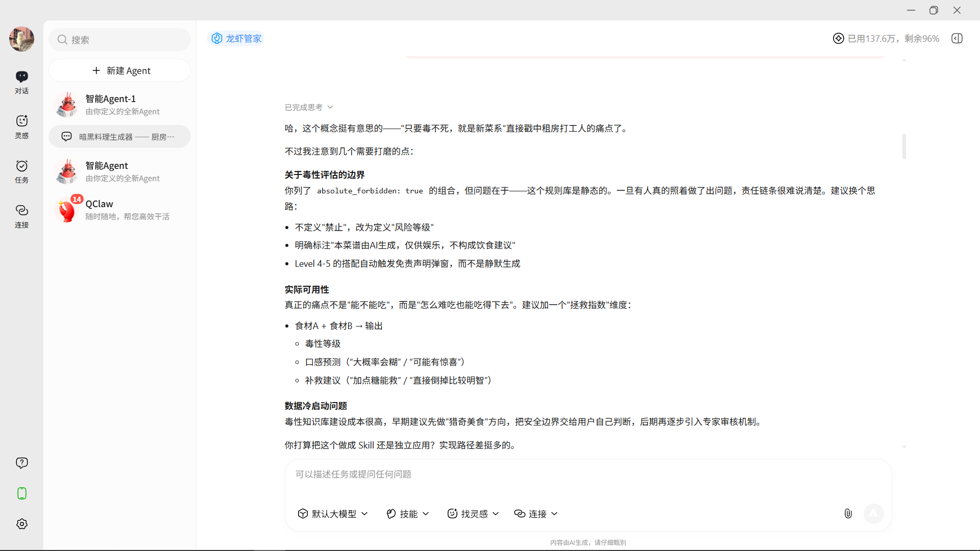980x551 pixels.
Task: Click the attachment paperclip icon
Action: (848, 513)
